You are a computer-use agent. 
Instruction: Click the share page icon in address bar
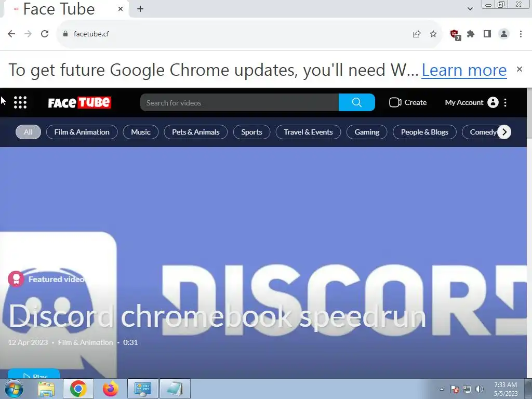(417, 34)
